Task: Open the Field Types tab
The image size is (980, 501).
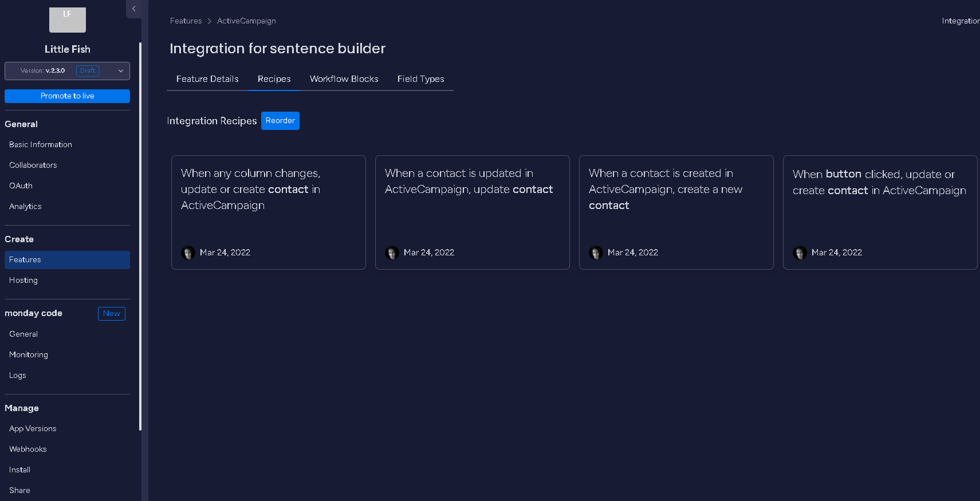Action: click(x=421, y=79)
